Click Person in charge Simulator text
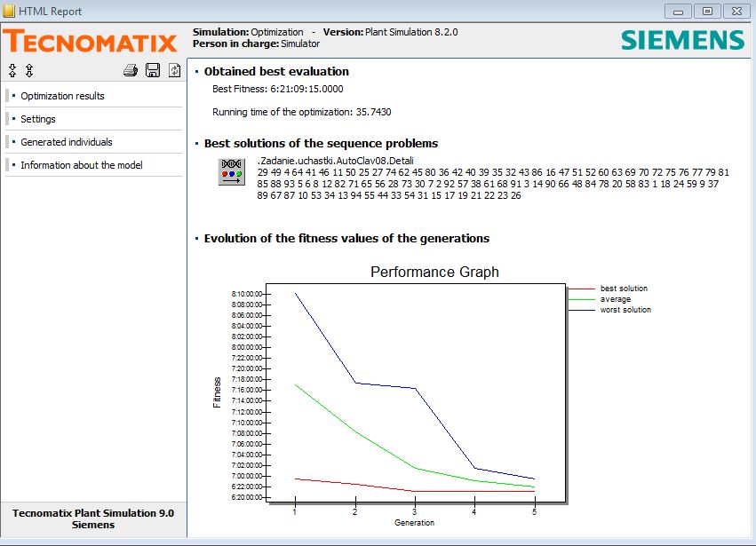The width and height of the screenshot is (756, 546). (256, 44)
